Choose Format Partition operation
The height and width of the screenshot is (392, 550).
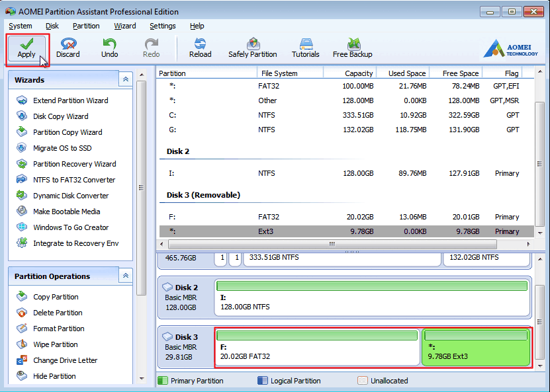(50, 329)
